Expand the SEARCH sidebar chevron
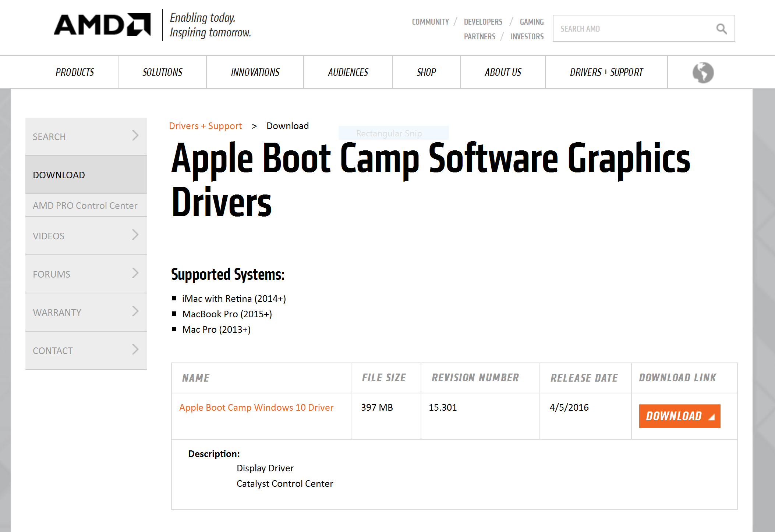The width and height of the screenshot is (775, 532). coord(135,136)
